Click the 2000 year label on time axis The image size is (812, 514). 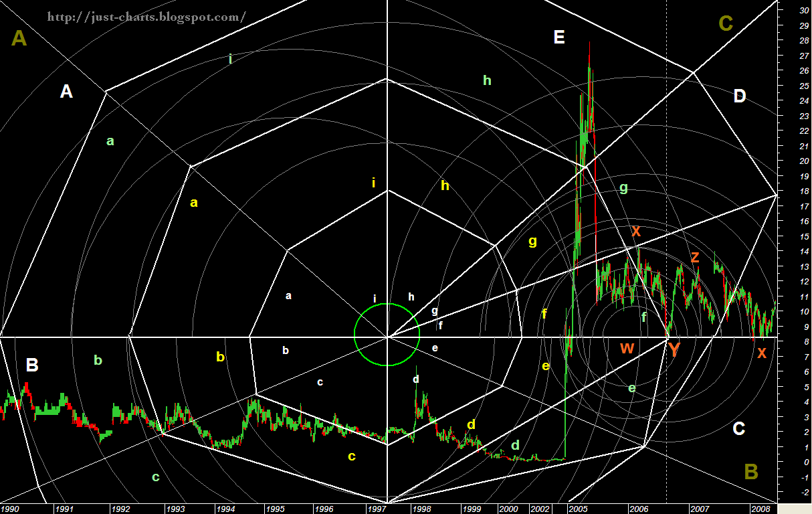pyautogui.click(x=508, y=509)
